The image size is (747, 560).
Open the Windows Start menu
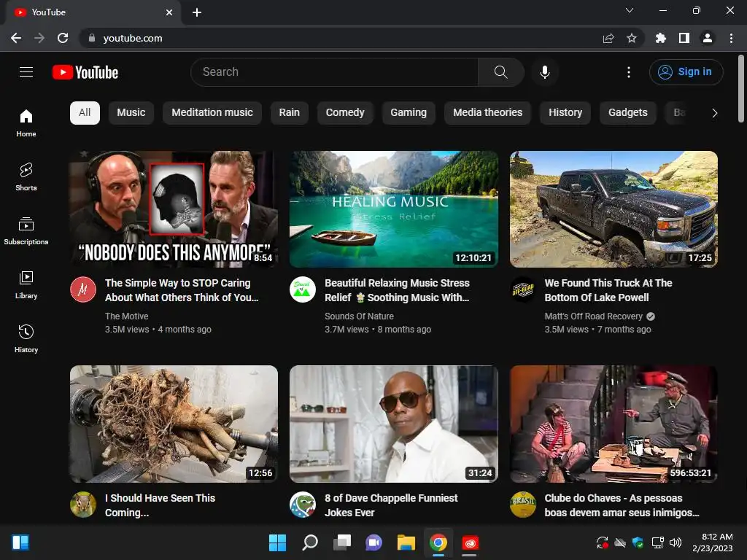click(x=277, y=542)
